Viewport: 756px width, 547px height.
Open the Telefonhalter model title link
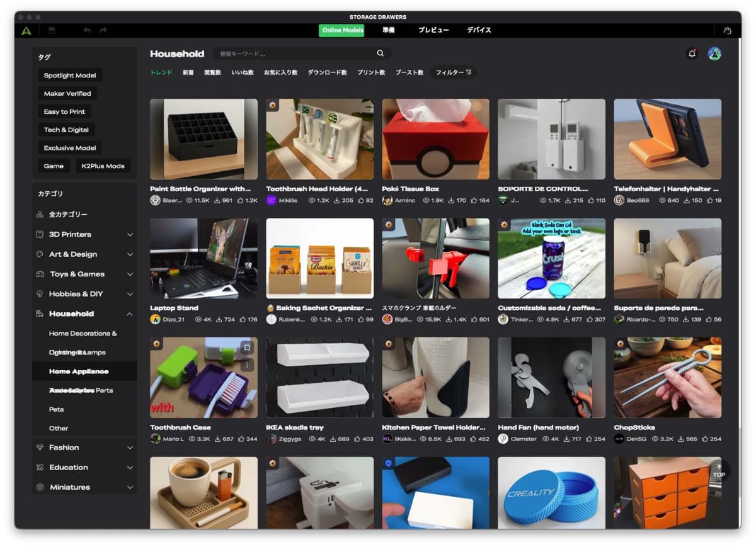[x=666, y=189]
